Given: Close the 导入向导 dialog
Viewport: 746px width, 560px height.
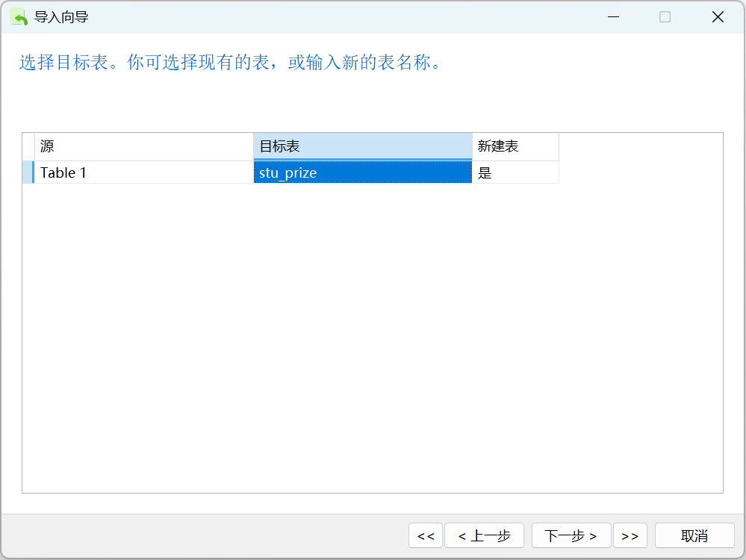Looking at the screenshot, I should [718, 17].
